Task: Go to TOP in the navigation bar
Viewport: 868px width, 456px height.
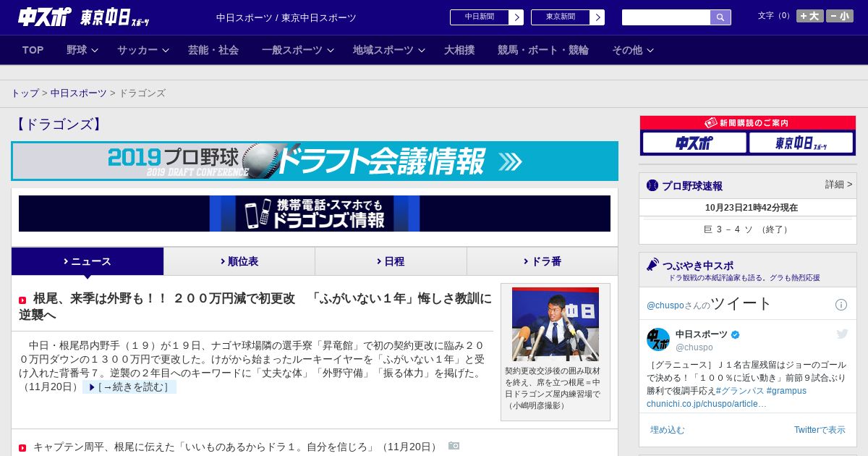Action: click(33, 50)
